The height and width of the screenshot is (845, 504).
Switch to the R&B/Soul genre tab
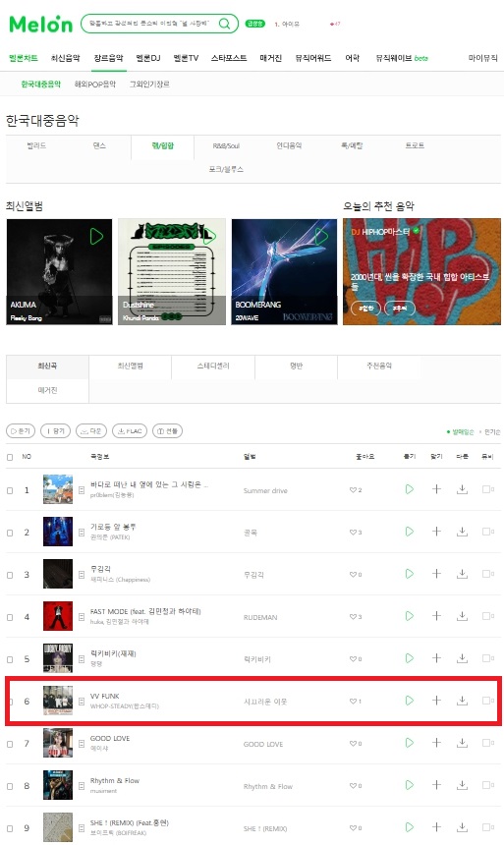point(226,146)
